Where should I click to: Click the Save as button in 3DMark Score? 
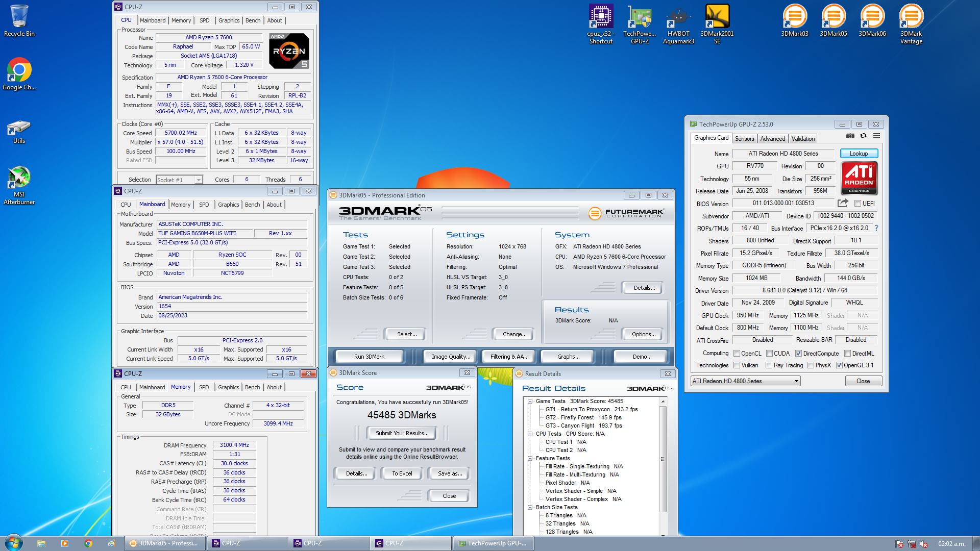[x=450, y=473]
